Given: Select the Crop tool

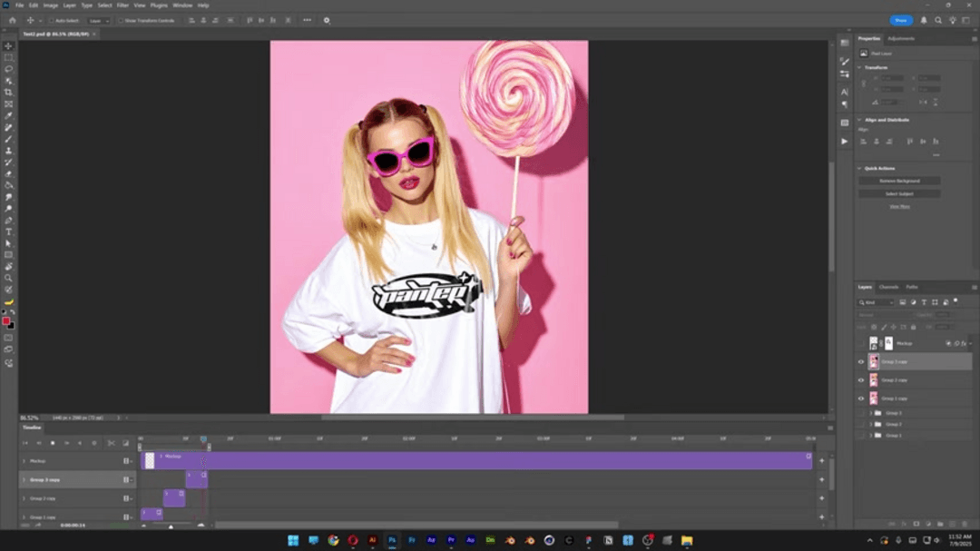Looking at the screenshot, I should pos(8,92).
